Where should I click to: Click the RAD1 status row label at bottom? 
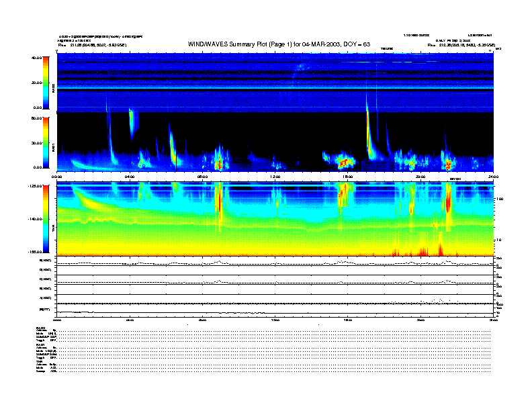(x=39, y=345)
